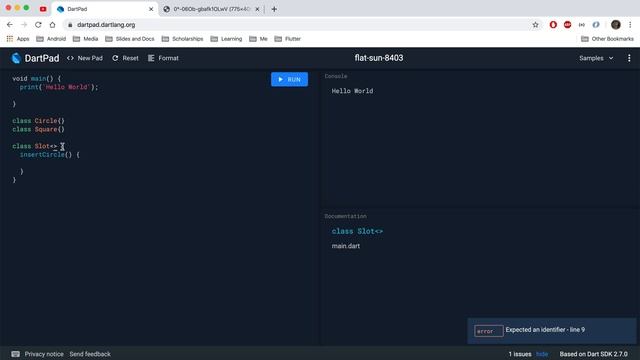Open the Other Bookmarks folder
The height and width of the screenshot is (360, 640).
607,39
